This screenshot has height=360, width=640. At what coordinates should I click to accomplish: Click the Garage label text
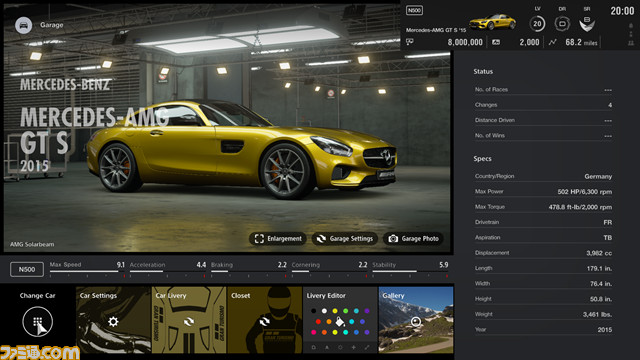pos(51,25)
